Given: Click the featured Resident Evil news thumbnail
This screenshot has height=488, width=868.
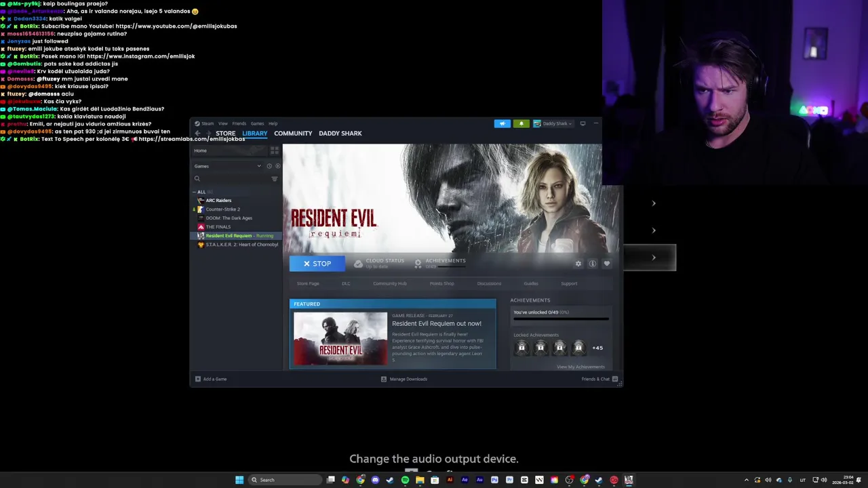Looking at the screenshot, I should [340, 338].
